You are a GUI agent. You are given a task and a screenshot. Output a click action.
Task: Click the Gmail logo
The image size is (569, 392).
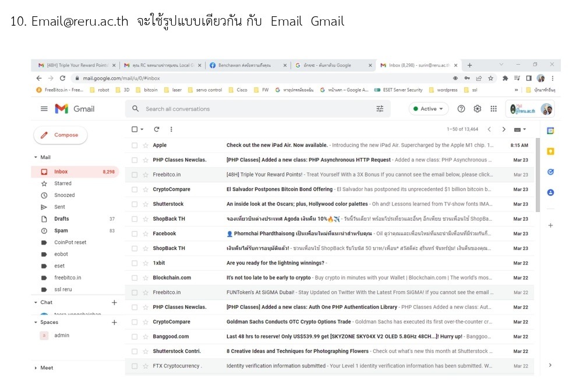(75, 108)
